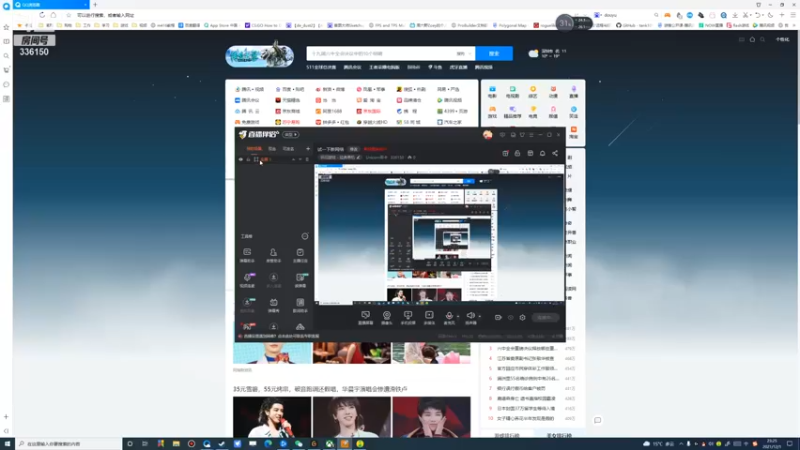Open the 精品推荐 category shortcut
The image size is (800, 450).
pos(512,112)
